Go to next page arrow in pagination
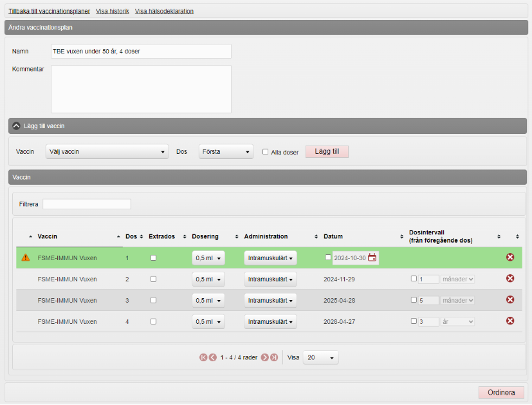This screenshot has height=405, width=532. coord(264,357)
